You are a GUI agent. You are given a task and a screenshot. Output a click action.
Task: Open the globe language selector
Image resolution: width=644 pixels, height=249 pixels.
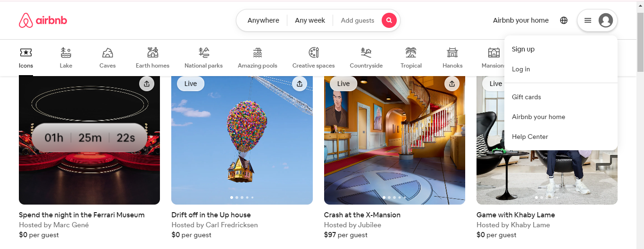click(x=564, y=20)
